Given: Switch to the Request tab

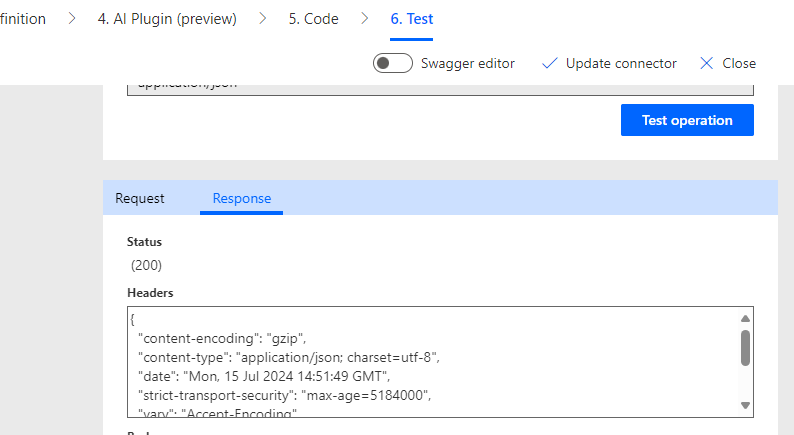Looking at the screenshot, I should (x=140, y=198).
